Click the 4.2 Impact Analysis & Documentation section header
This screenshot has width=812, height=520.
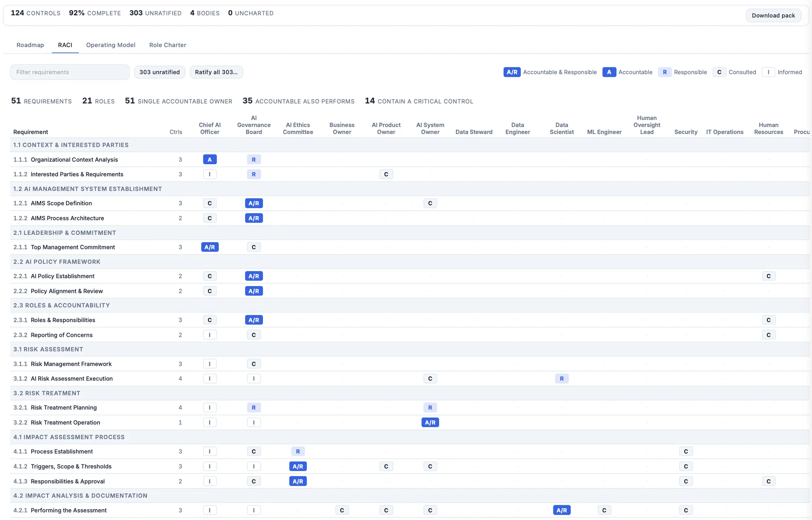pyautogui.click(x=410, y=496)
